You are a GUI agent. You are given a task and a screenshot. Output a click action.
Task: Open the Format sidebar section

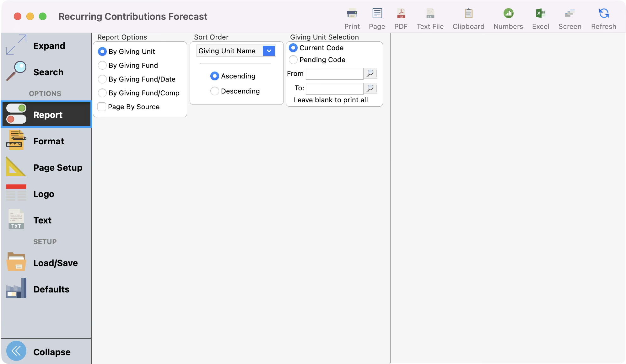click(x=46, y=141)
